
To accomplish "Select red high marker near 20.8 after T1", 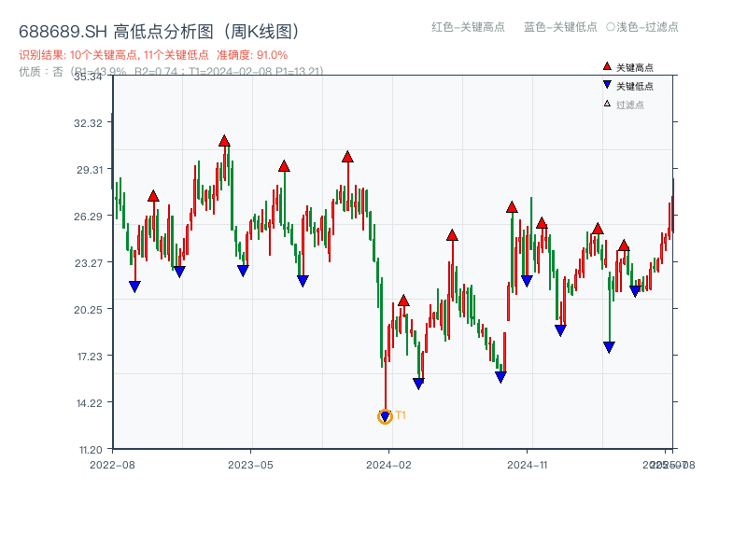I will tap(403, 301).
